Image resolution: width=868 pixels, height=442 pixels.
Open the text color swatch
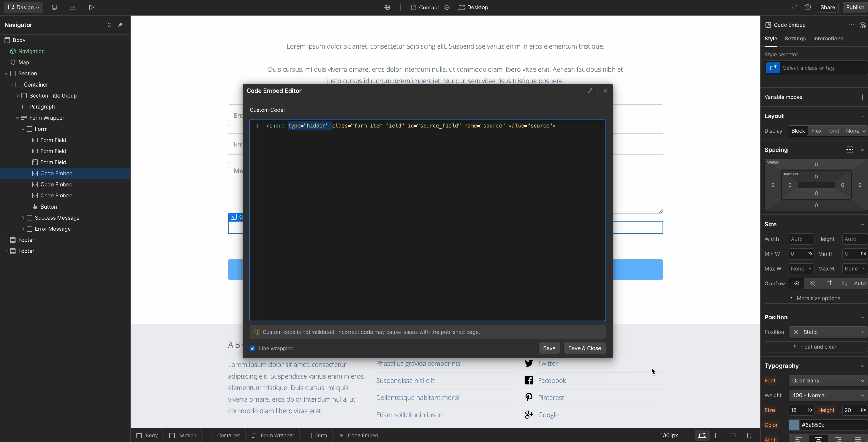pyautogui.click(x=794, y=425)
